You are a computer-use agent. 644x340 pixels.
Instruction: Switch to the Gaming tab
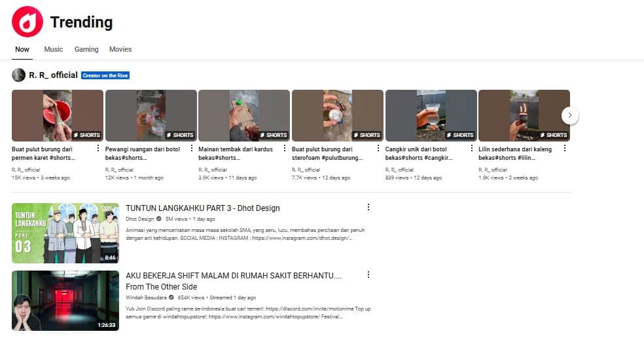coord(86,49)
